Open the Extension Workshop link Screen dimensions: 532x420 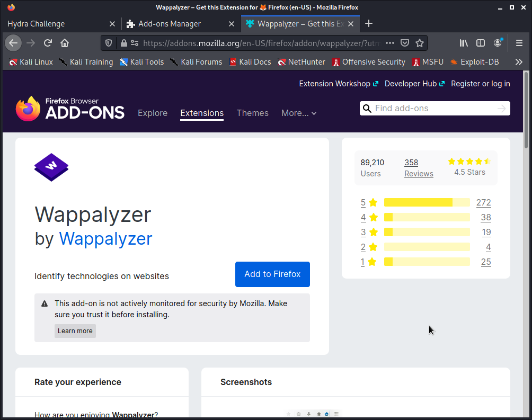(x=338, y=84)
